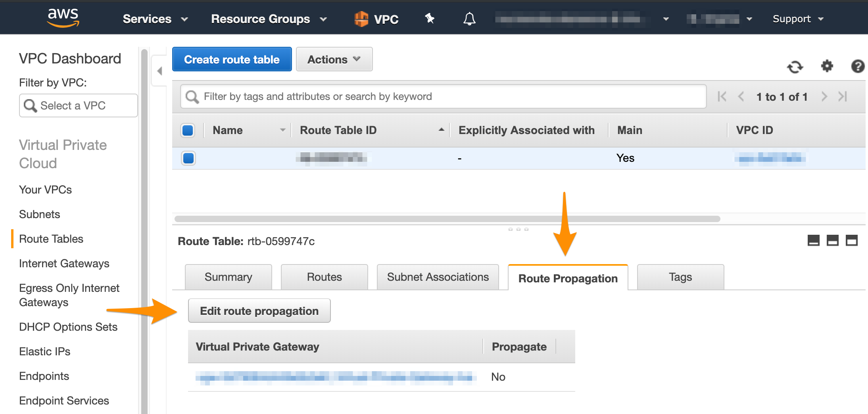Refresh the route table list
Viewport: 868px width, 414px height.
(x=795, y=67)
